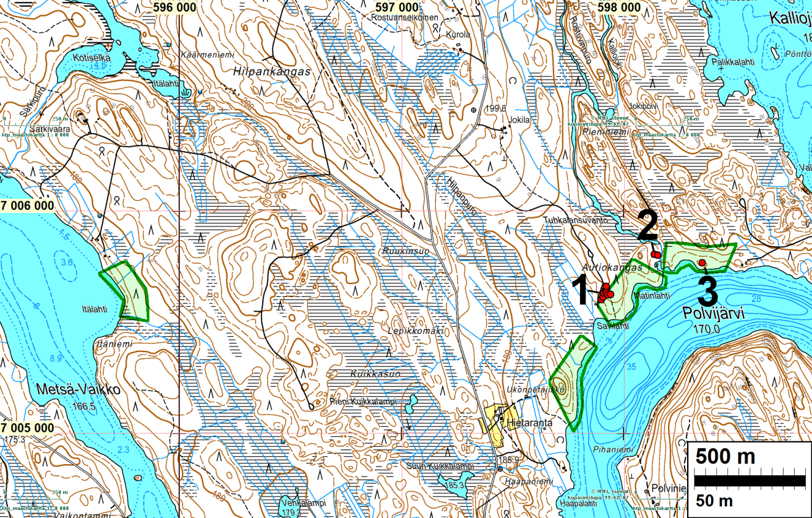The width and height of the screenshot is (812, 518).
Task: Select the Savilahti bay label
Action: tap(613, 326)
